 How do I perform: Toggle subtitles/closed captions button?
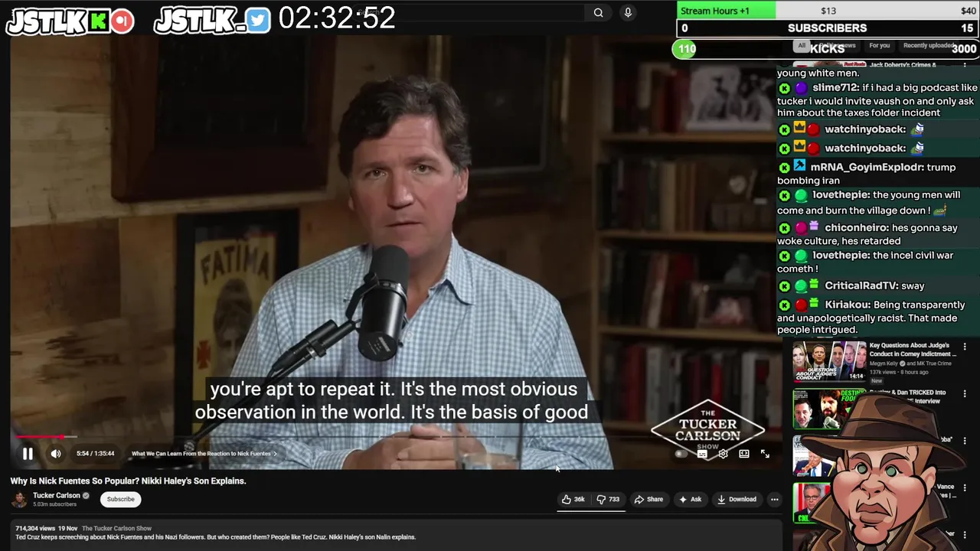click(702, 454)
